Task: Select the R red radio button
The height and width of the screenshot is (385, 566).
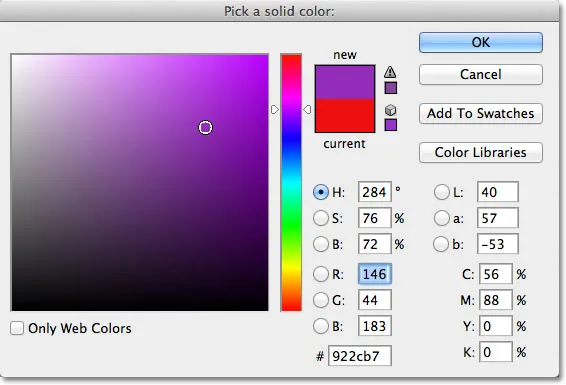Action: point(321,274)
